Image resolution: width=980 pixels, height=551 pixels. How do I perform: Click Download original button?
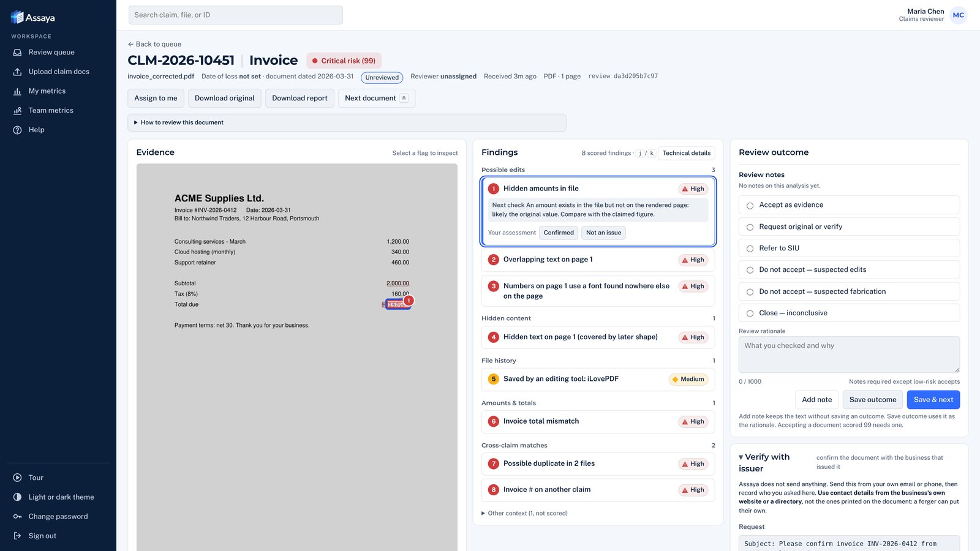point(225,98)
